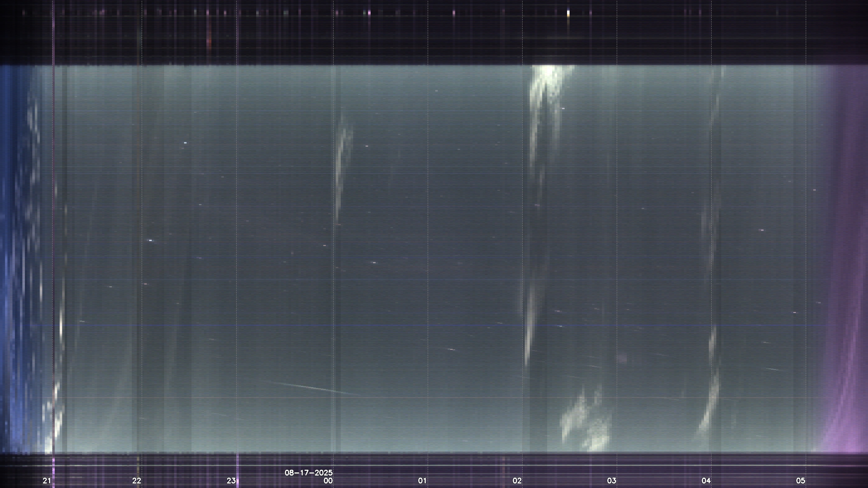Select the 23 hour axis label
Image resolution: width=868 pixels, height=488 pixels.
(x=231, y=481)
